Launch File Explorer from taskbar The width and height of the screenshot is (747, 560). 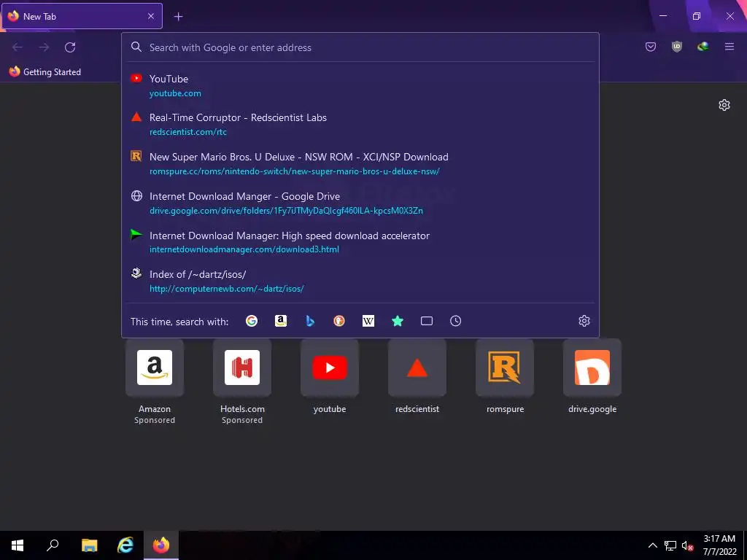tap(89, 545)
